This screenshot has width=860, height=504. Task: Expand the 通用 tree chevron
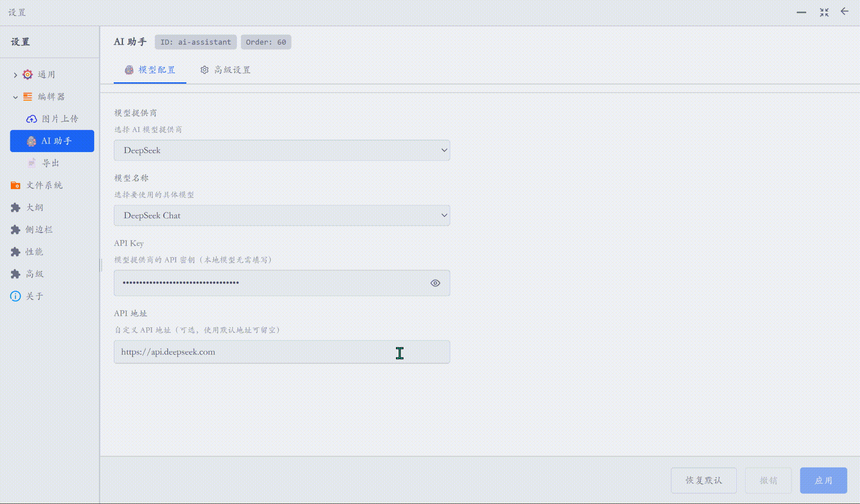(x=15, y=75)
